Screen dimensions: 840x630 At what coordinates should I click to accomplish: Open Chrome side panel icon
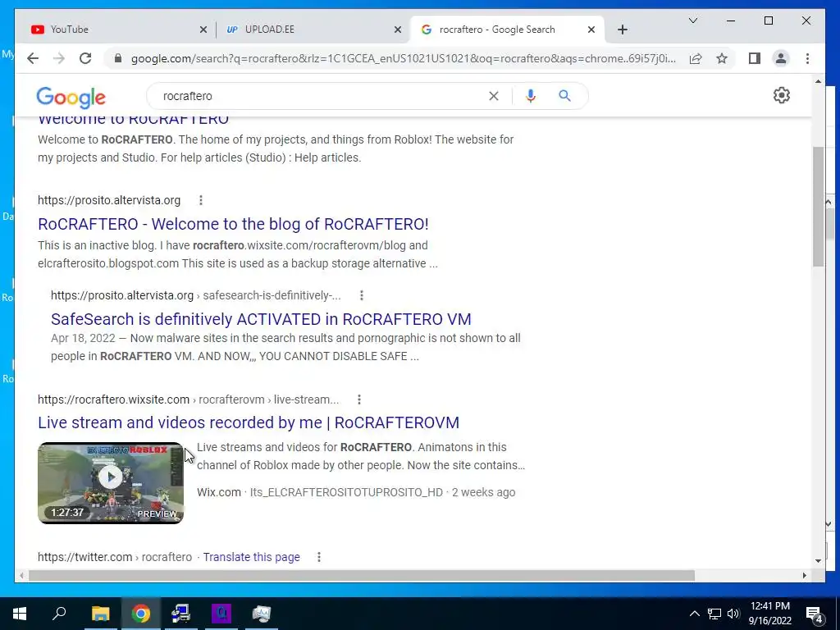[755, 58]
